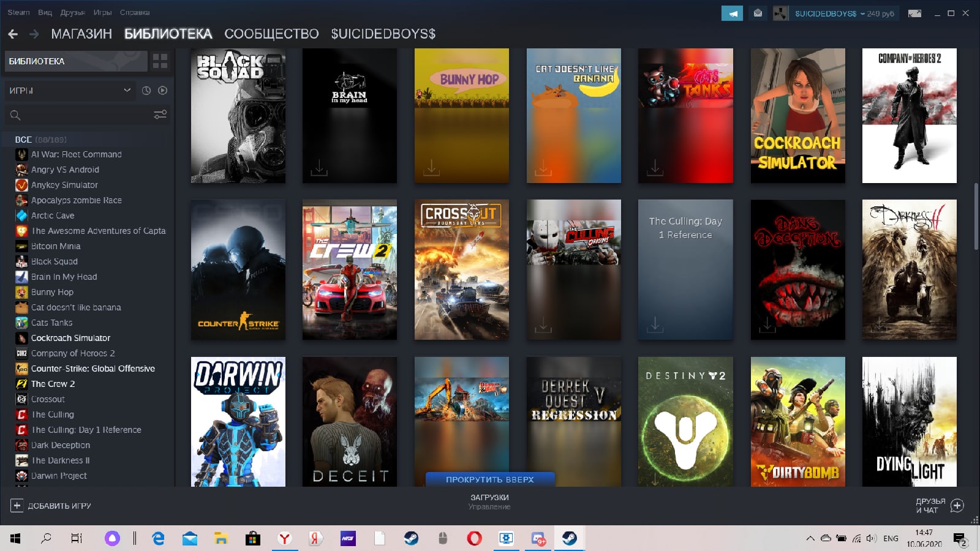Open Microsoft Edge from taskbar
This screenshot has height=551, width=980.
click(x=158, y=538)
